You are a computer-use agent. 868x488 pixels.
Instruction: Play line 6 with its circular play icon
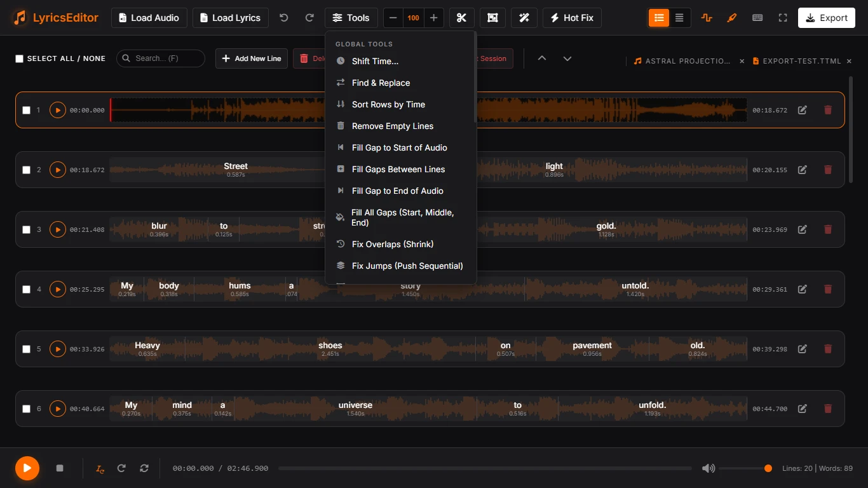click(58, 409)
